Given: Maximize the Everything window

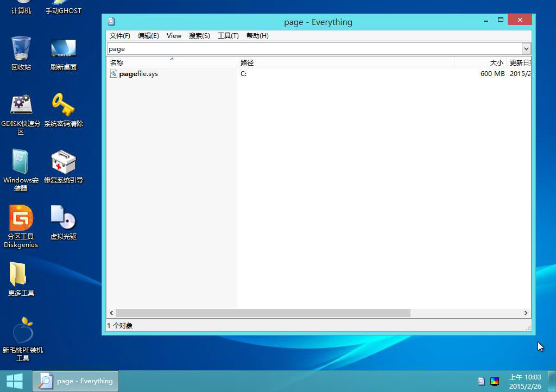Looking at the screenshot, I should coord(500,20).
